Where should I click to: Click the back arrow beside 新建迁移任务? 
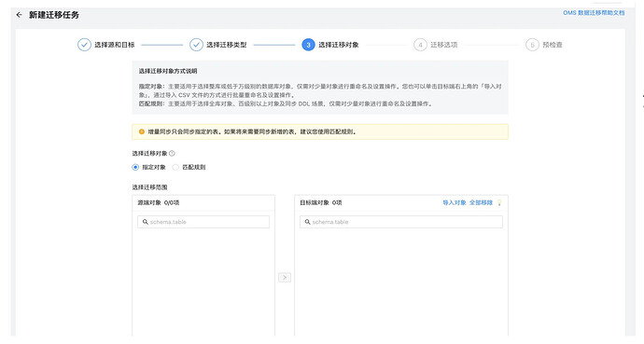(x=19, y=15)
